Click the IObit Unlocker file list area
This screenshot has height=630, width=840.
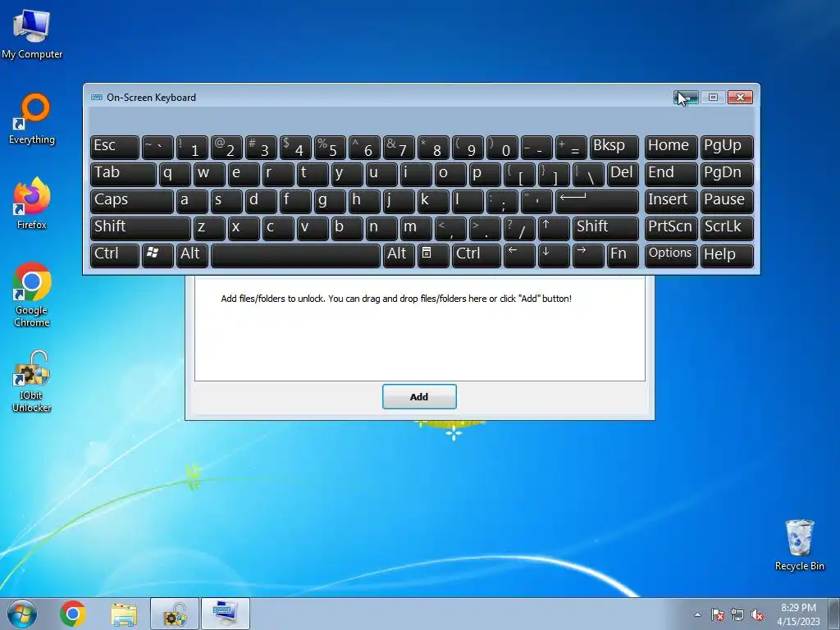(x=419, y=328)
